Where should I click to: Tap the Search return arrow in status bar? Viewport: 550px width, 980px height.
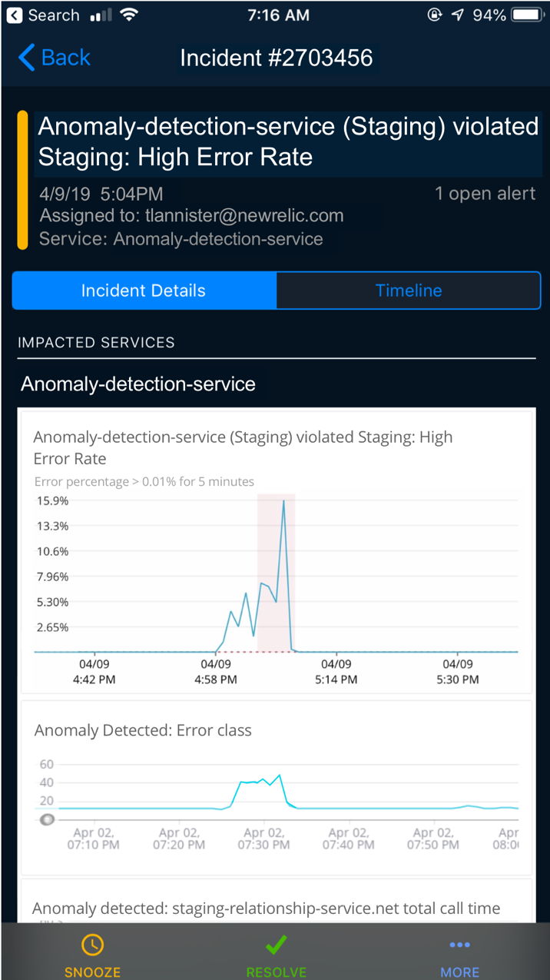click(15, 15)
